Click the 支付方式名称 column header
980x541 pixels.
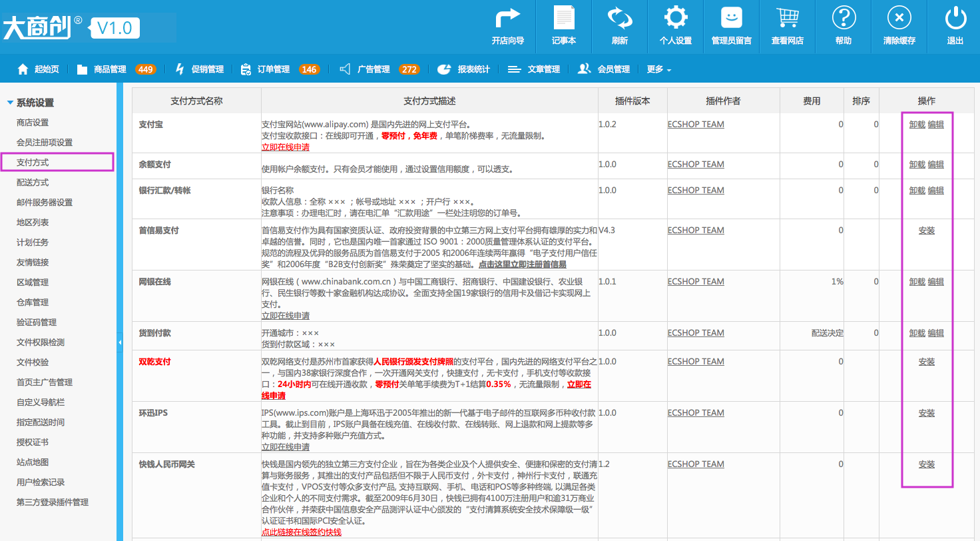click(x=196, y=101)
